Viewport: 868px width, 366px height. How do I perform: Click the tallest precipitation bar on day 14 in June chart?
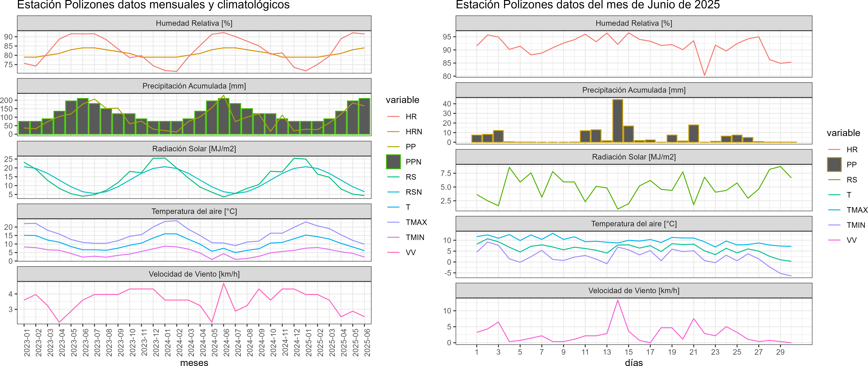click(x=618, y=121)
